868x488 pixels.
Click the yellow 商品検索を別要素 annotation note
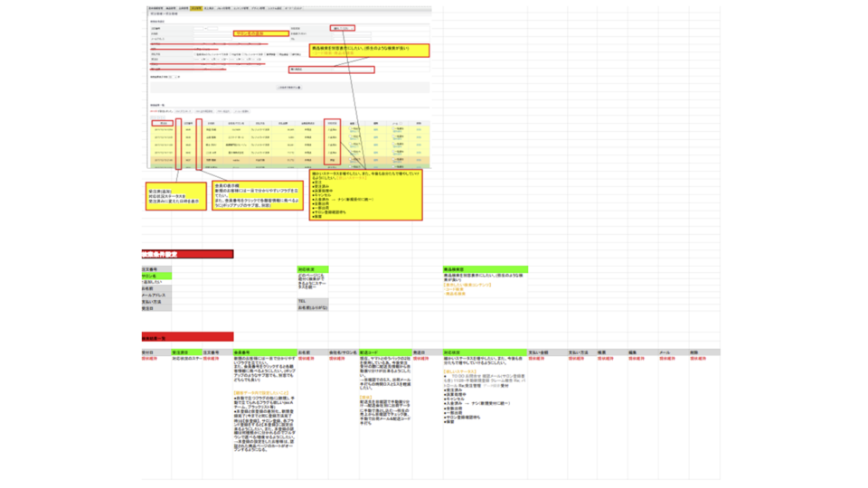[368, 51]
